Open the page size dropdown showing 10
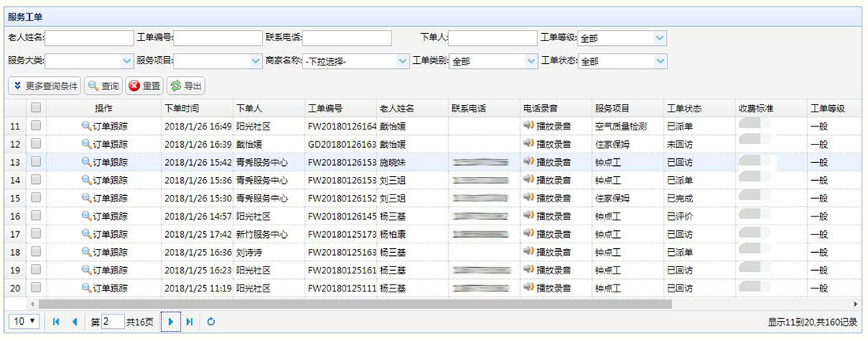The width and height of the screenshot is (868, 339). tap(24, 322)
